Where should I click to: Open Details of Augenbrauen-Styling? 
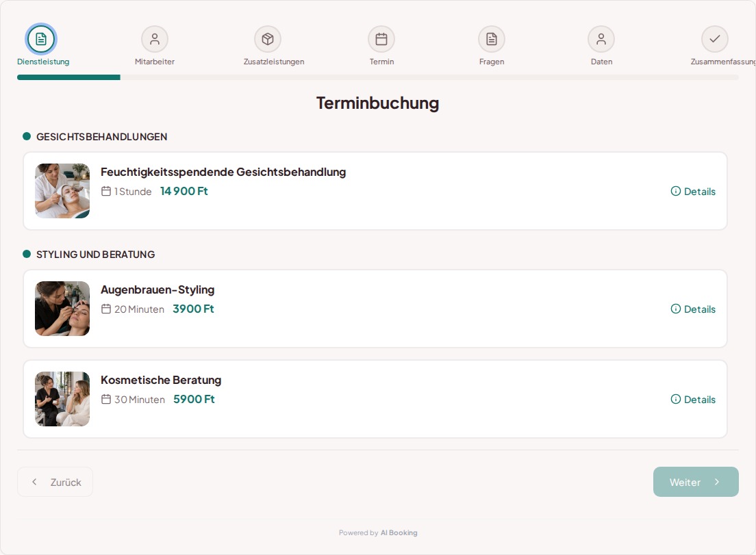(693, 309)
